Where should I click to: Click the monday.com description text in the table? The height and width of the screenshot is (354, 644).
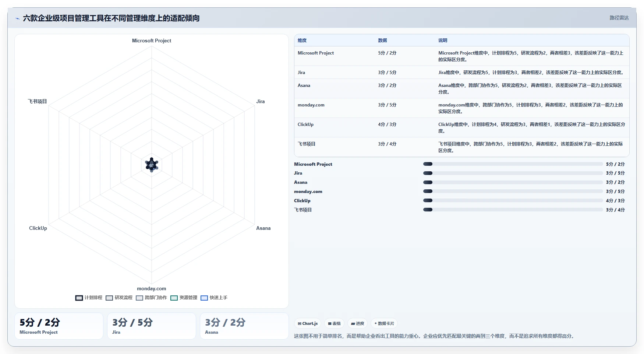531,108
